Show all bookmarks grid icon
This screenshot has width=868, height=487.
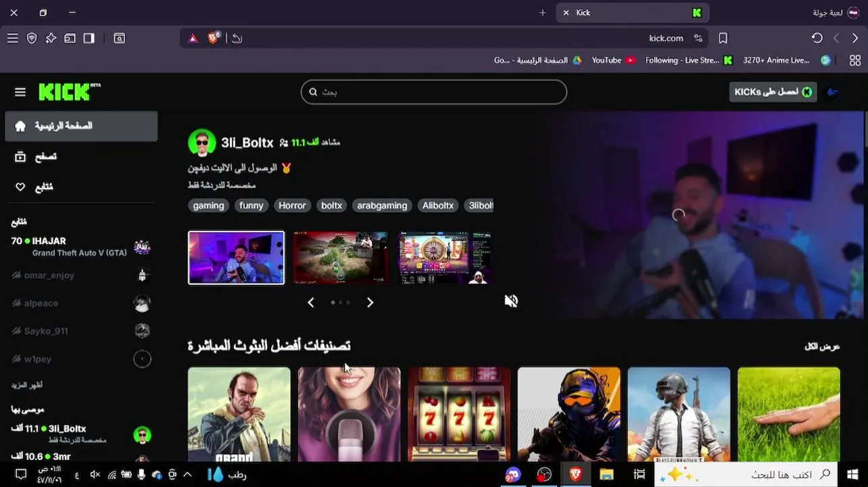(855, 60)
